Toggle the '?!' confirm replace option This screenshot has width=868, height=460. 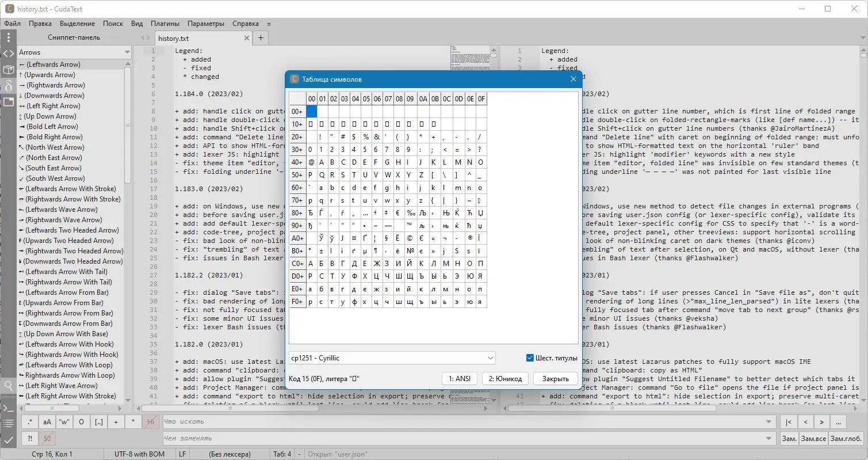pyautogui.click(x=30, y=439)
